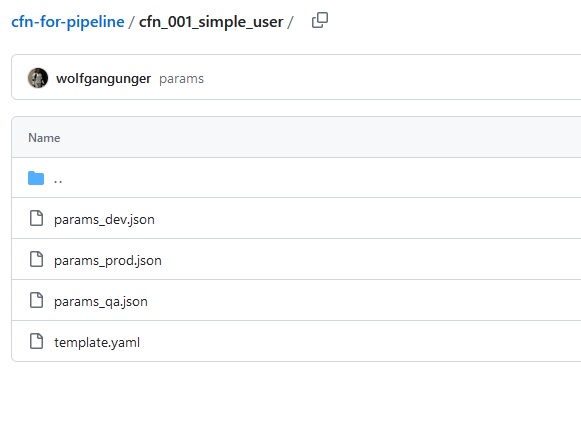
Task: Click the parent directory folder icon
Action: 36,178
